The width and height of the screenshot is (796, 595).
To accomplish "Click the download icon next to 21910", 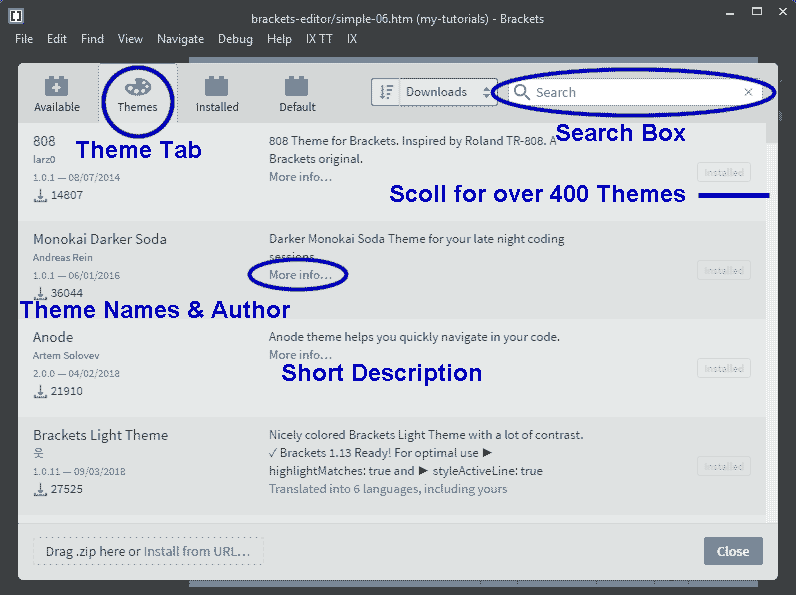I will pyautogui.click(x=40, y=391).
